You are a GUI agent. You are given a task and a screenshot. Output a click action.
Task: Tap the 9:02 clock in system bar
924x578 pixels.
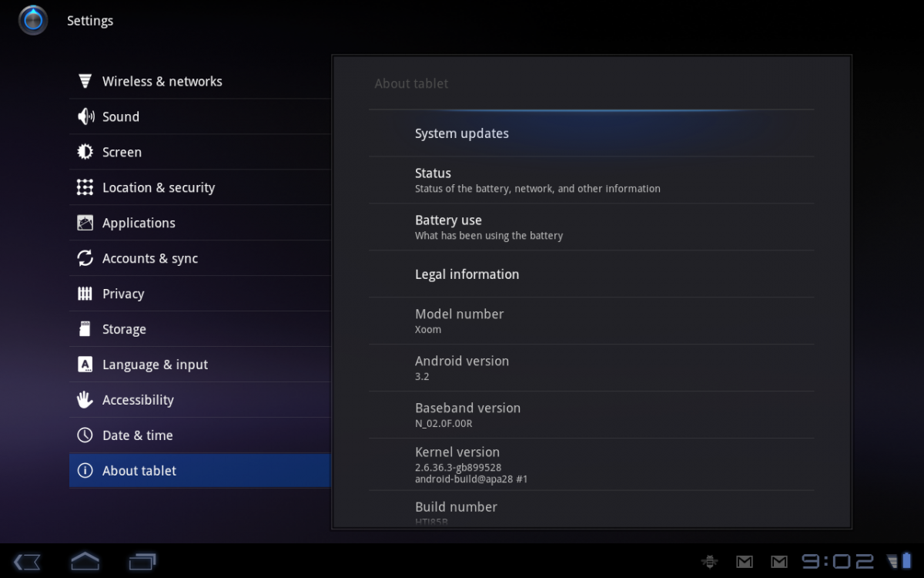click(x=839, y=561)
